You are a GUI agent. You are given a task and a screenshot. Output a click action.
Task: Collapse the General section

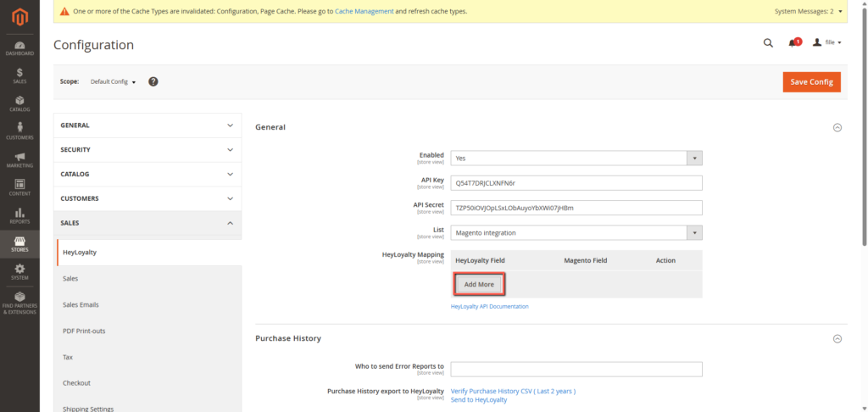coord(837,127)
